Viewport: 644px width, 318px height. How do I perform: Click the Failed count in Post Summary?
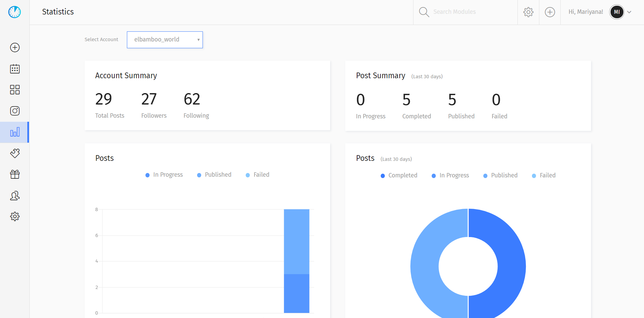tap(496, 100)
